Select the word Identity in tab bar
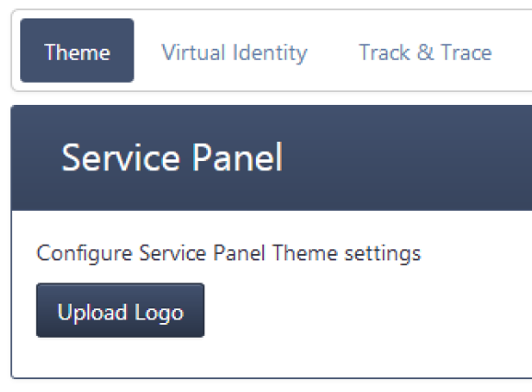The image size is (532, 392). click(x=270, y=53)
